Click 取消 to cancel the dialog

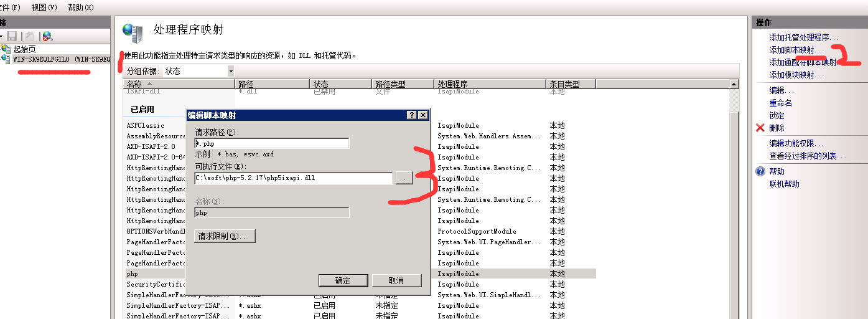[x=396, y=280]
